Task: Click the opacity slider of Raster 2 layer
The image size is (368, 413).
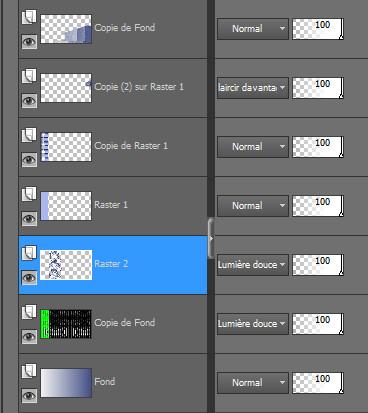Action: point(318,265)
